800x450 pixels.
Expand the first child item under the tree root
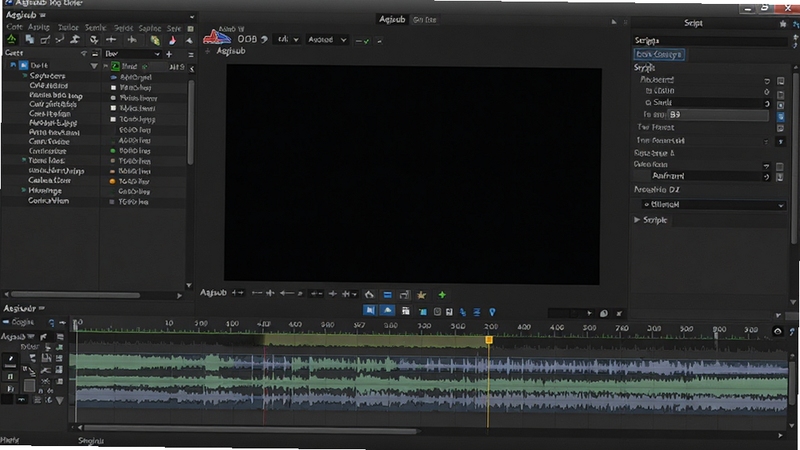[24, 76]
